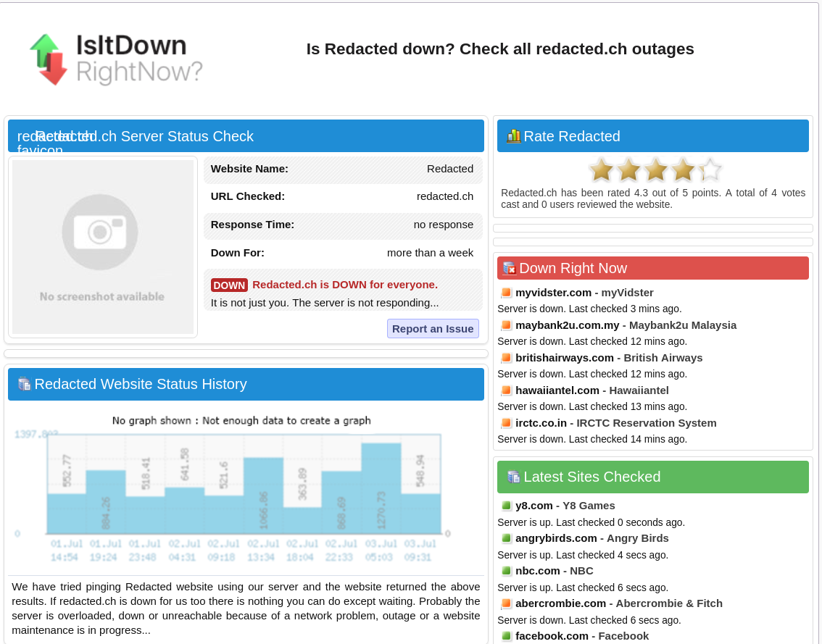Click the orange status icon beside hawaiiantel.com
Screen dimensions: 822x644
pyautogui.click(x=506, y=390)
